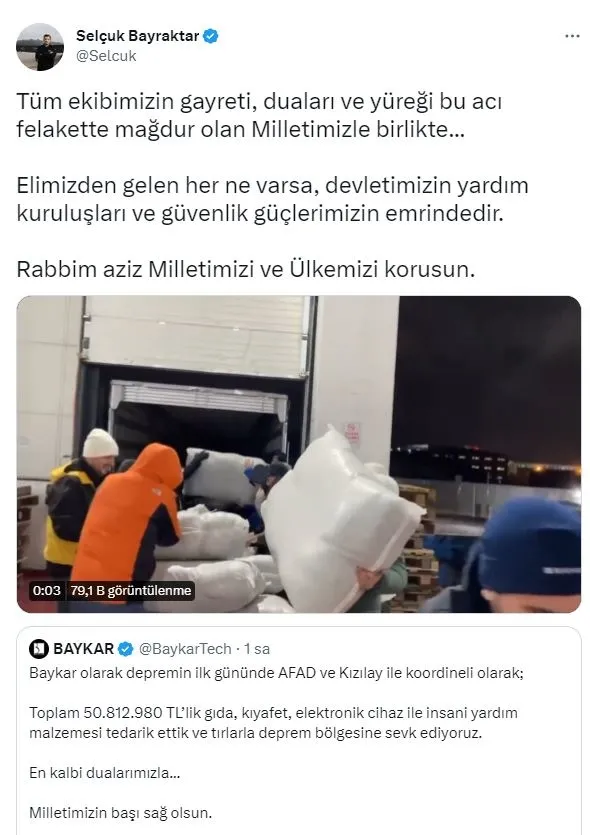The height and width of the screenshot is (835, 590).
Task: Click the "79,1 B görüntülenme" view count
Action: point(130,591)
